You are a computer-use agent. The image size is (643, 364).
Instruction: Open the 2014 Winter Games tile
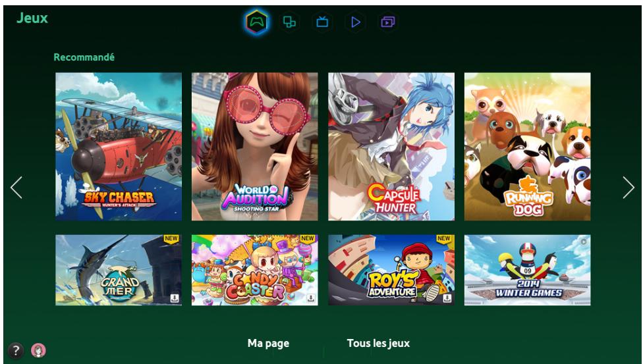tap(527, 270)
